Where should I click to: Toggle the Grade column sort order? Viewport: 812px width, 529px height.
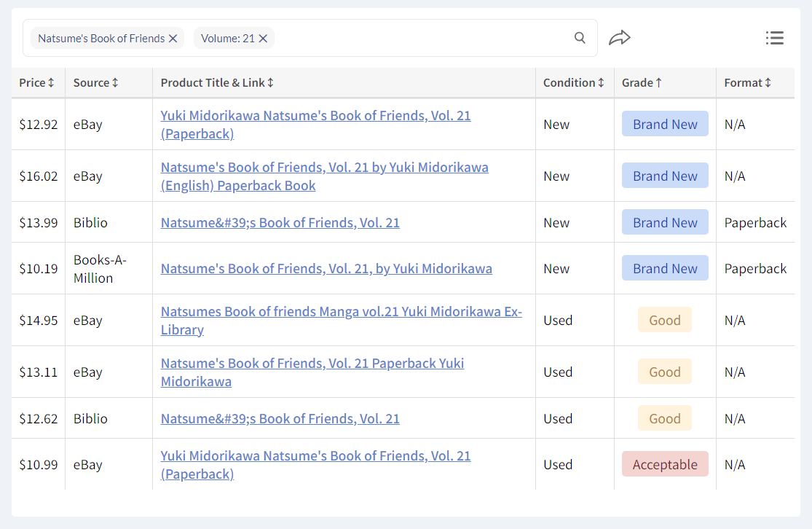642,83
